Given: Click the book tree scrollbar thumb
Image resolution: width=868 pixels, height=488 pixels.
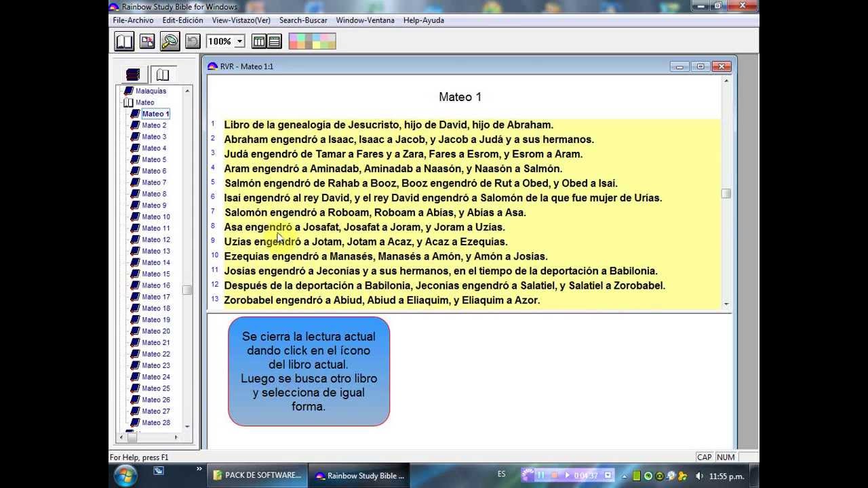Looking at the screenshot, I should tap(187, 290).
